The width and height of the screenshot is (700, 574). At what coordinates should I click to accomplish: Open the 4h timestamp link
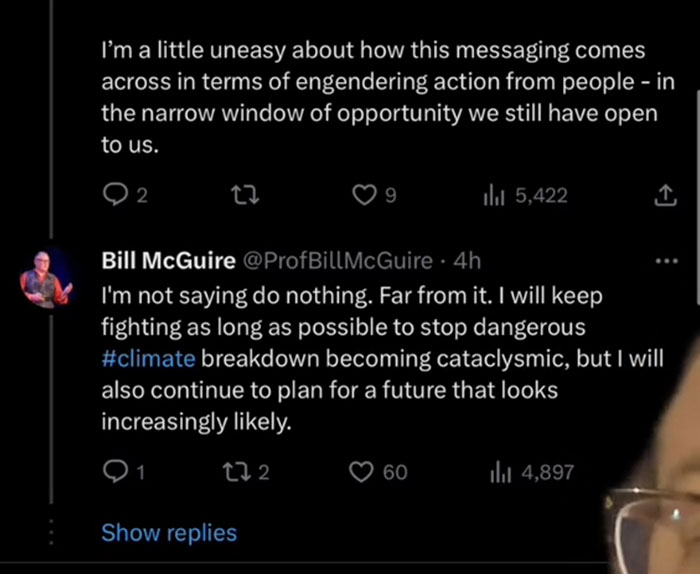pyautogui.click(x=467, y=262)
